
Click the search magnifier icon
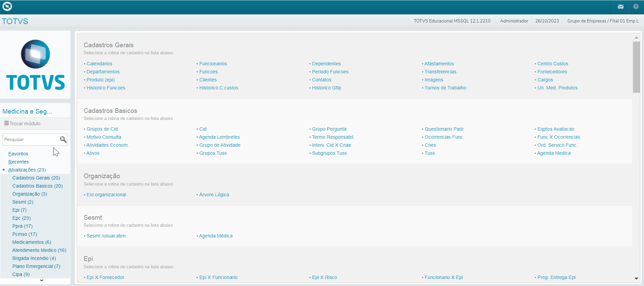(x=63, y=139)
